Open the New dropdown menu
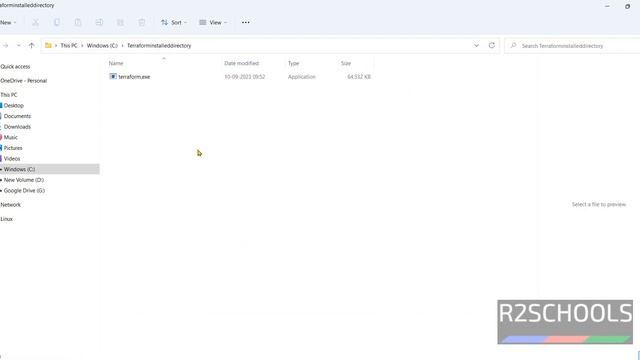Viewport: 640px width, 360px height. click(8, 22)
